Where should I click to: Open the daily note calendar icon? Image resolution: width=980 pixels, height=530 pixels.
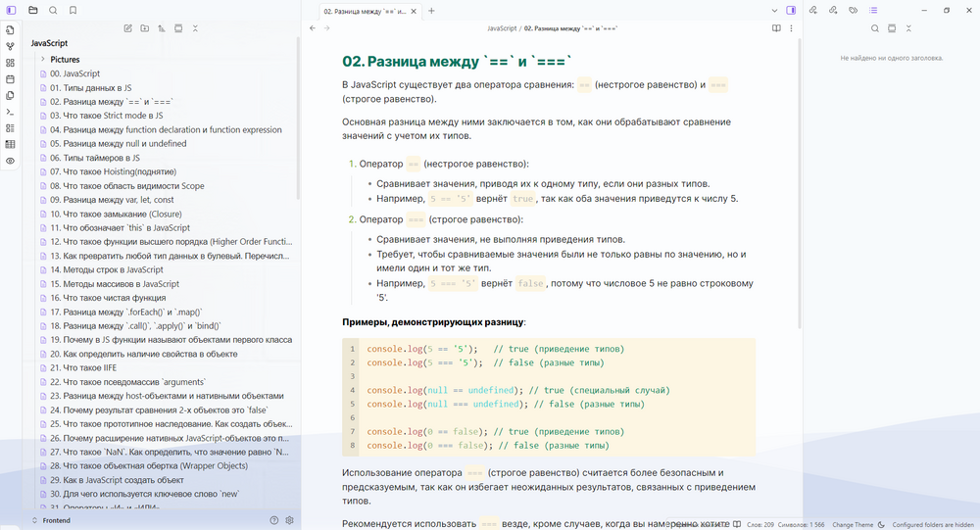[10, 78]
